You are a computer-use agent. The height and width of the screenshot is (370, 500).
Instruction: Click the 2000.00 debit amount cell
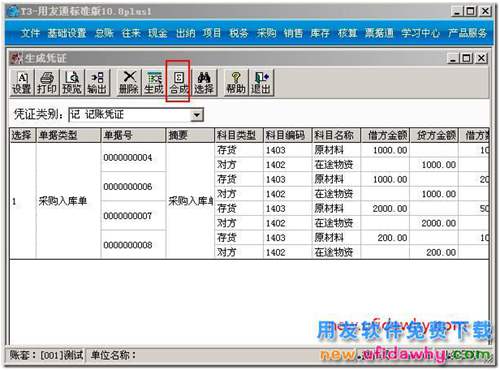(385, 209)
